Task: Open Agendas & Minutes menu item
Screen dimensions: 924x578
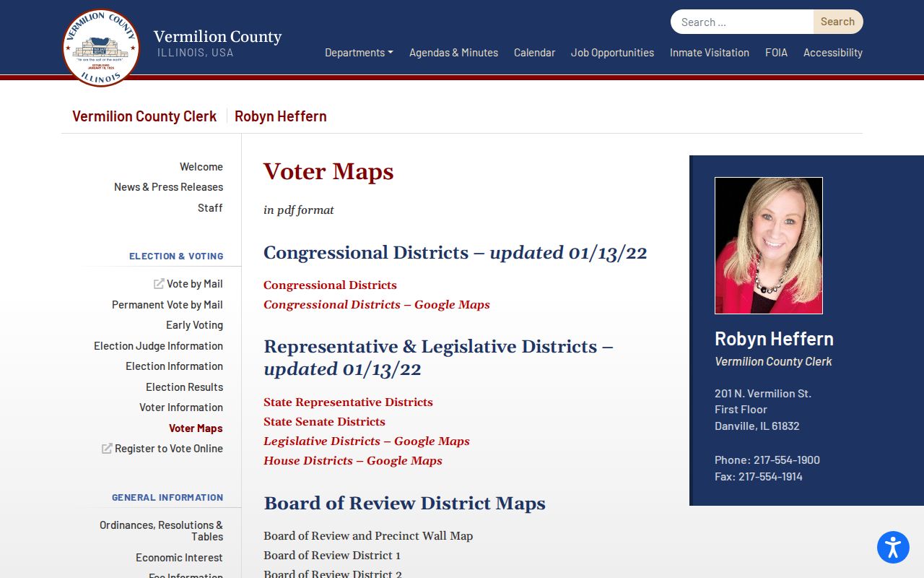Action: point(453,53)
